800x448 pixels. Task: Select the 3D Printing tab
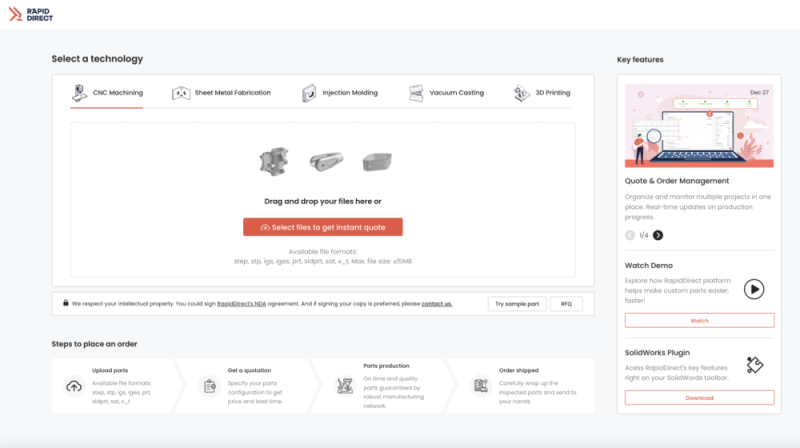point(542,93)
